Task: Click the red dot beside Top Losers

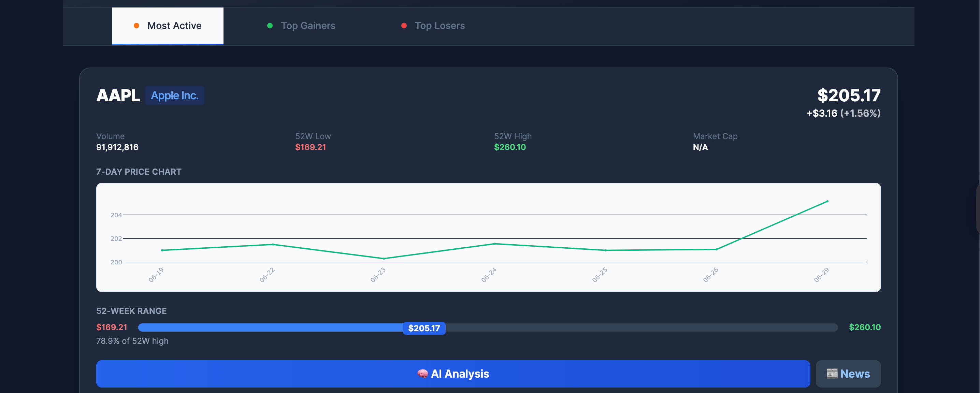Action: pos(404,26)
